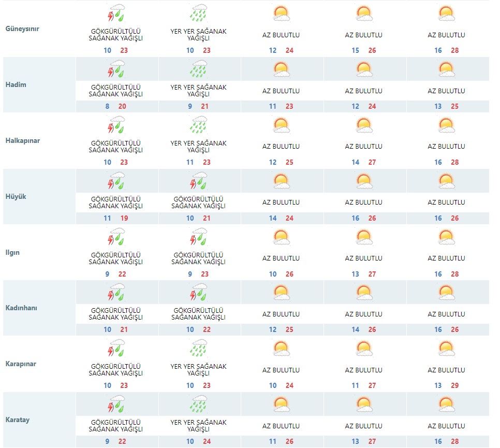Image resolution: width=500 pixels, height=448 pixels.
Task: Click Halkapınar's second-day low temperature 11
Action: point(190,162)
